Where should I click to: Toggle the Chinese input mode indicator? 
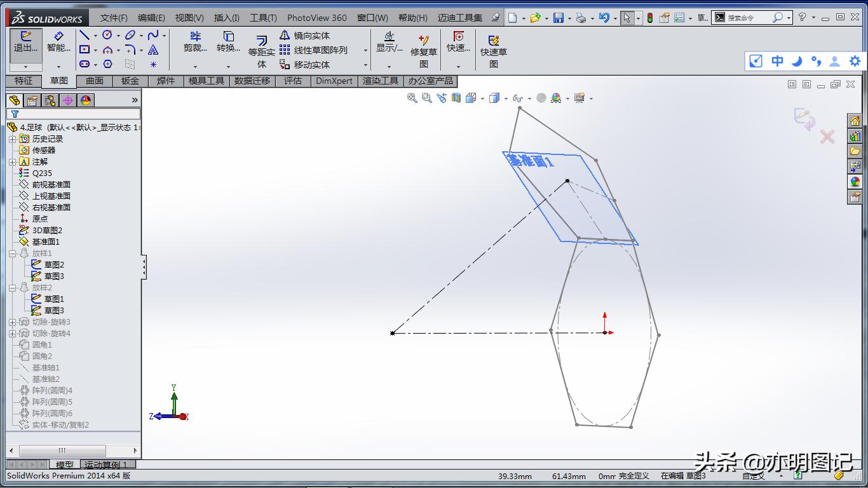point(777,61)
